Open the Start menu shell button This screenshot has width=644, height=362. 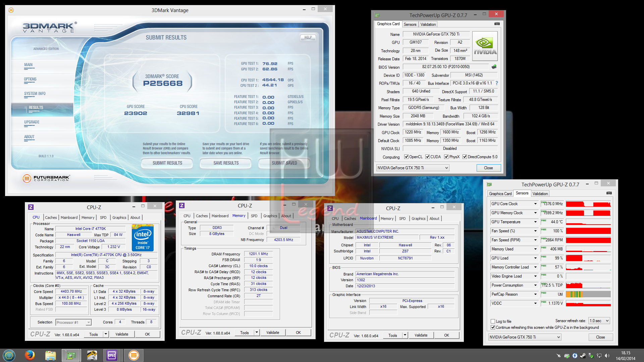(x=9, y=355)
